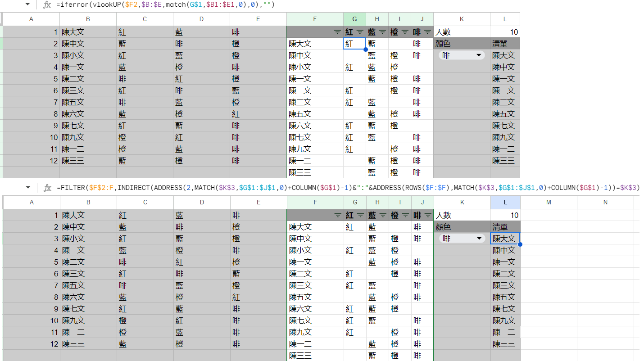Click the 藍 column filter icon in upper sheet
Image resolution: width=644 pixels, height=361 pixels.
(382, 32)
